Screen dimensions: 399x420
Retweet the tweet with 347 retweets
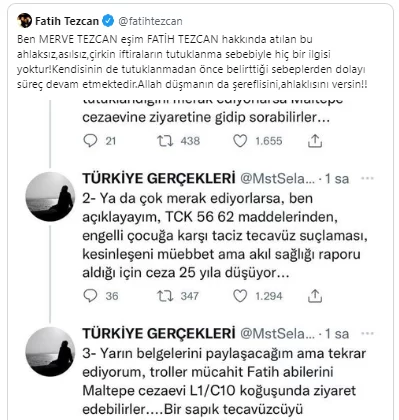coord(165,296)
